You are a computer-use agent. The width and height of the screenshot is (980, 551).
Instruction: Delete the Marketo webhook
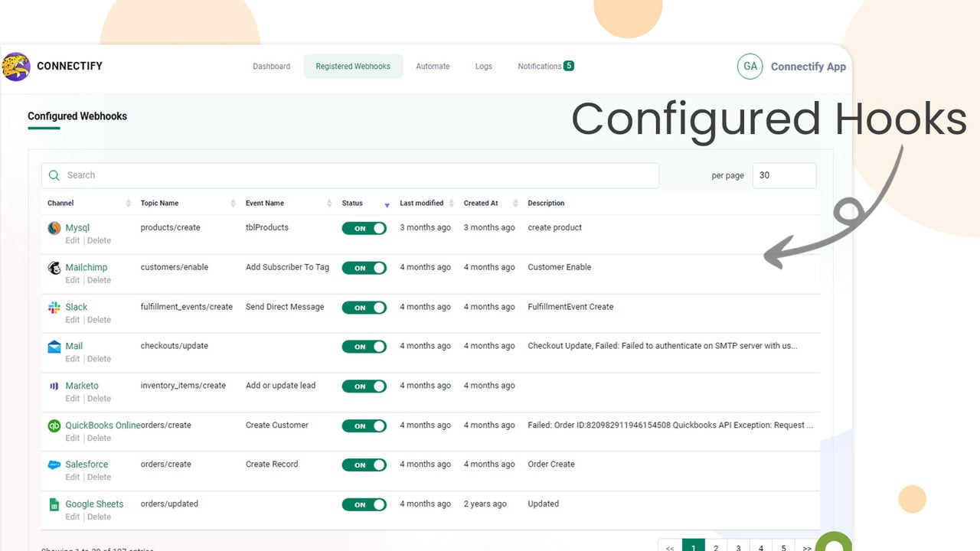tap(99, 399)
